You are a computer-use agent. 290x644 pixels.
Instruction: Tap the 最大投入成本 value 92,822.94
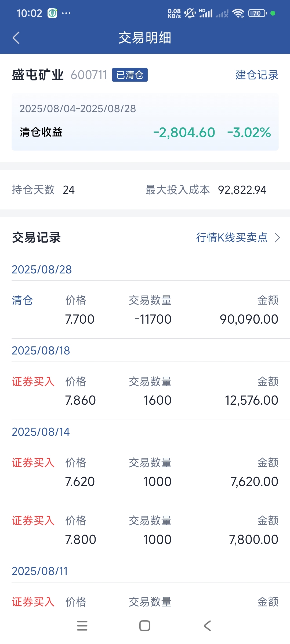(242, 190)
